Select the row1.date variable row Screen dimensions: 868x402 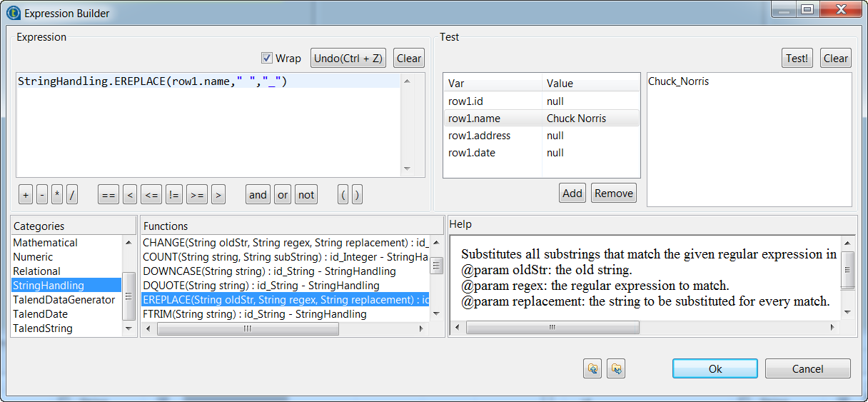[541, 153]
